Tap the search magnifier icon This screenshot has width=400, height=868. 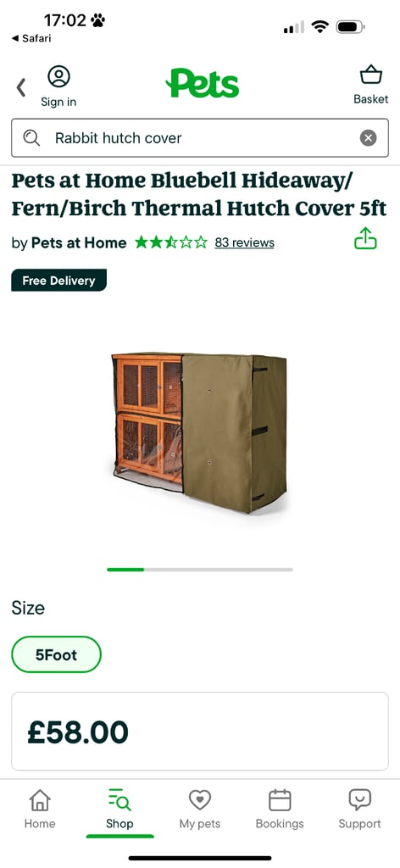coord(31,138)
